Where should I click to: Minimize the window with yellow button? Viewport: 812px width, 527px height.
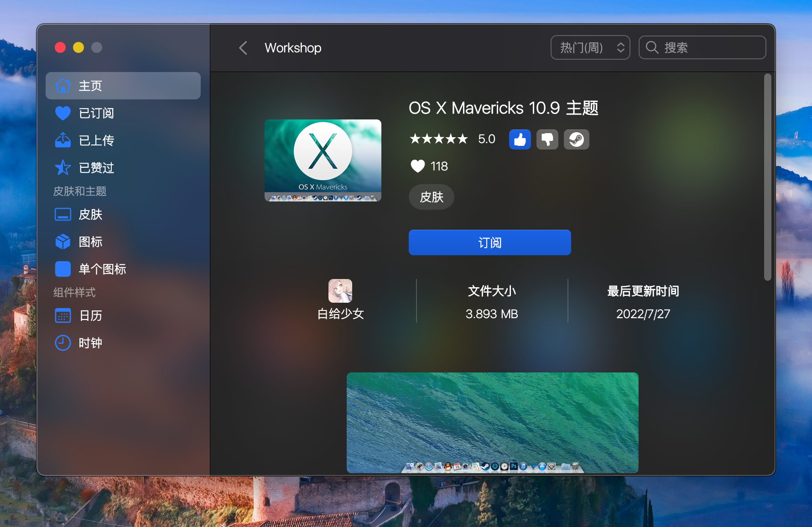click(x=78, y=47)
